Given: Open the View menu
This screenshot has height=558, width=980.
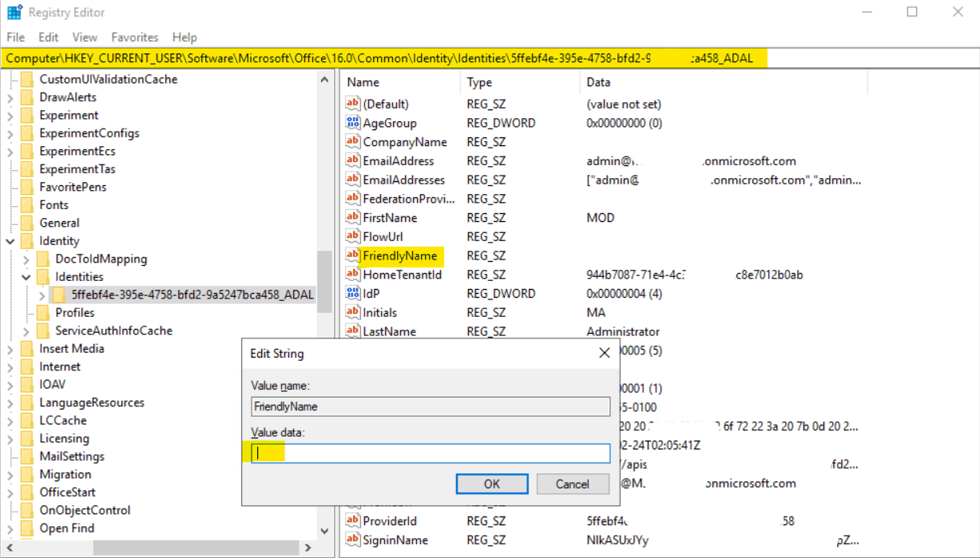Looking at the screenshot, I should tap(85, 37).
